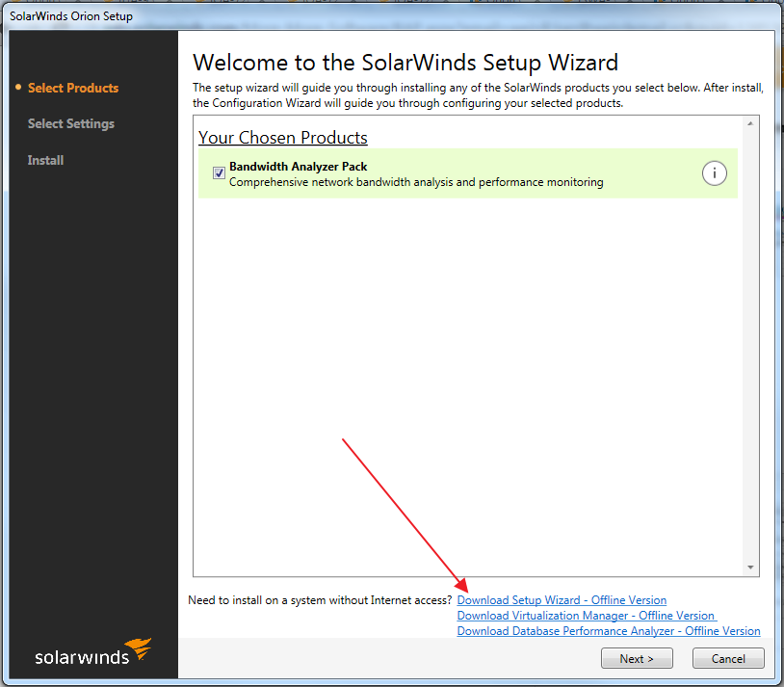784x687 pixels.
Task: Click the SolarWinds Orion Setup window title
Action: (x=71, y=16)
